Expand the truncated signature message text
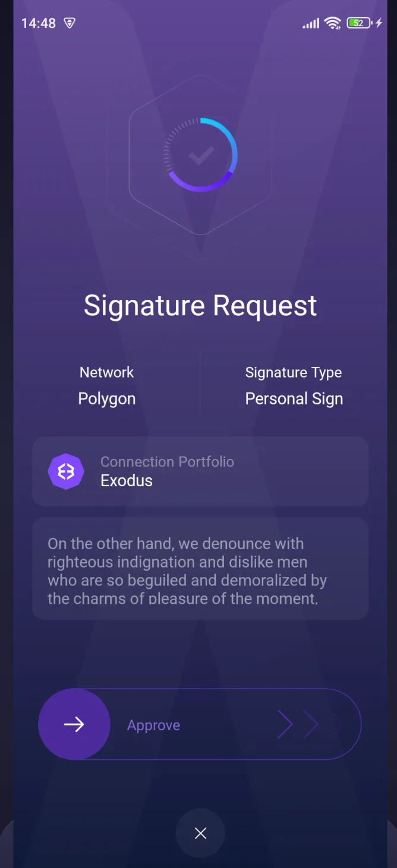This screenshot has width=397, height=868. point(200,570)
